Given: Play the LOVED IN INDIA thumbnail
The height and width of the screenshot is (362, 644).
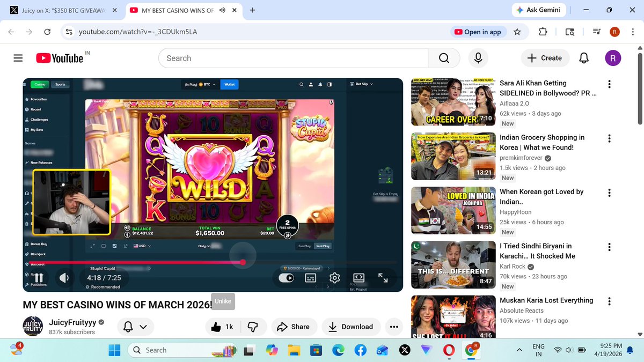Looking at the screenshot, I should point(453,210).
